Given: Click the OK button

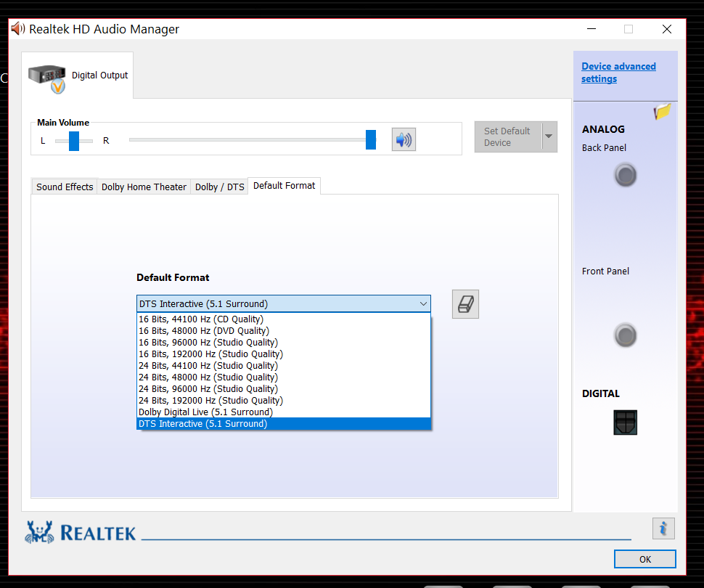Looking at the screenshot, I should [x=644, y=559].
